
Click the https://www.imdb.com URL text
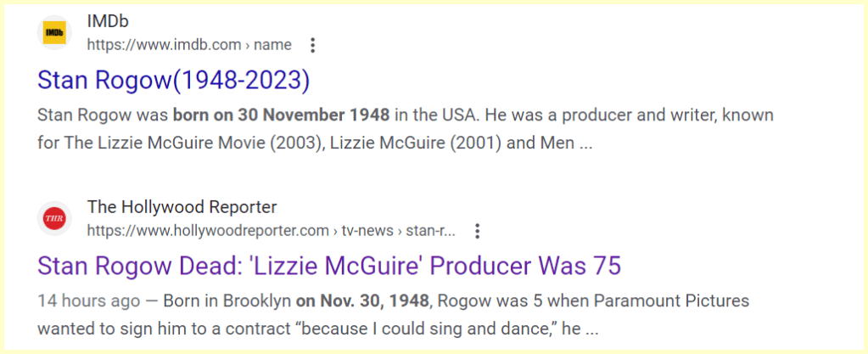165,45
